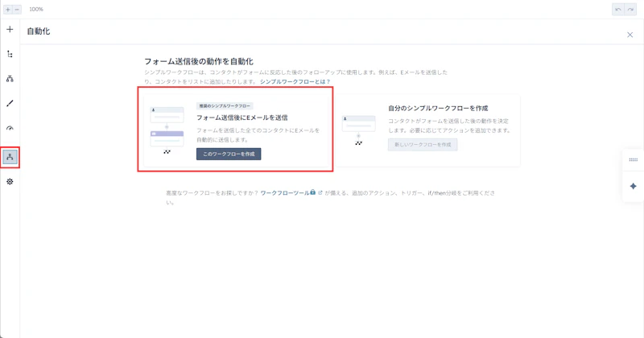Open the gauge optimization sidebar icon
Viewport: 644px width, 338px height.
tap(10, 129)
